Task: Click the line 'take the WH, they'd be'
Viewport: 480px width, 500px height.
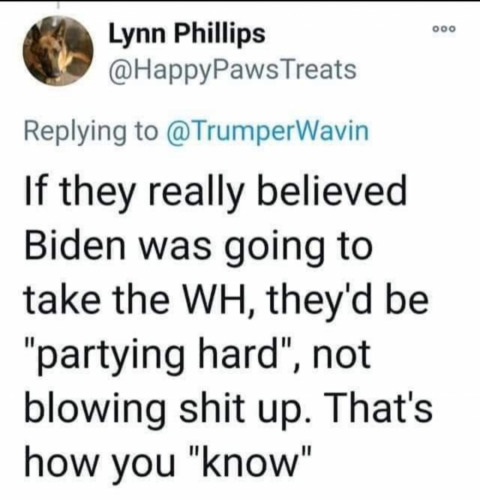Action: tap(226, 300)
